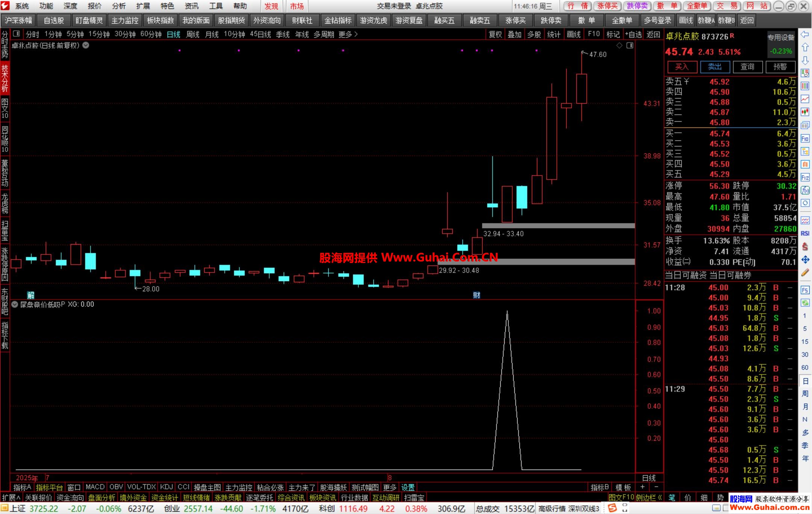Select quarterly period 季 in right sidebar
The width and height of the screenshot is (812, 514).
(x=805, y=445)
